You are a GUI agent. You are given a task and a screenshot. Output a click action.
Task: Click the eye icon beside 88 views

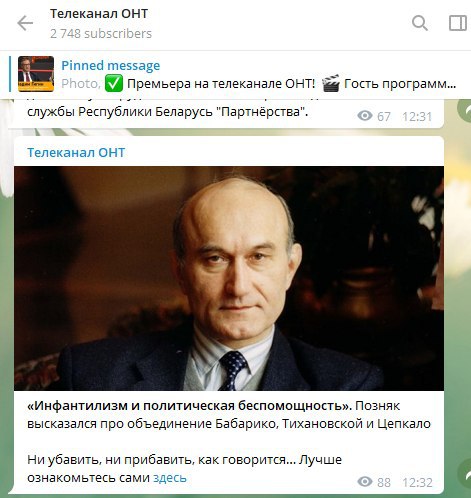365,482
